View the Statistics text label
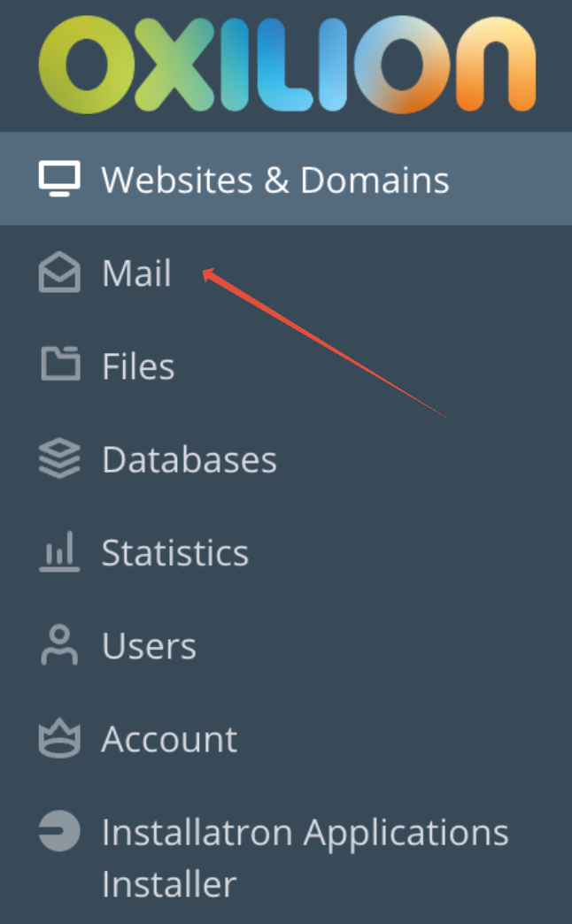Screen dimensions: 572x924 tap(175, 552)
